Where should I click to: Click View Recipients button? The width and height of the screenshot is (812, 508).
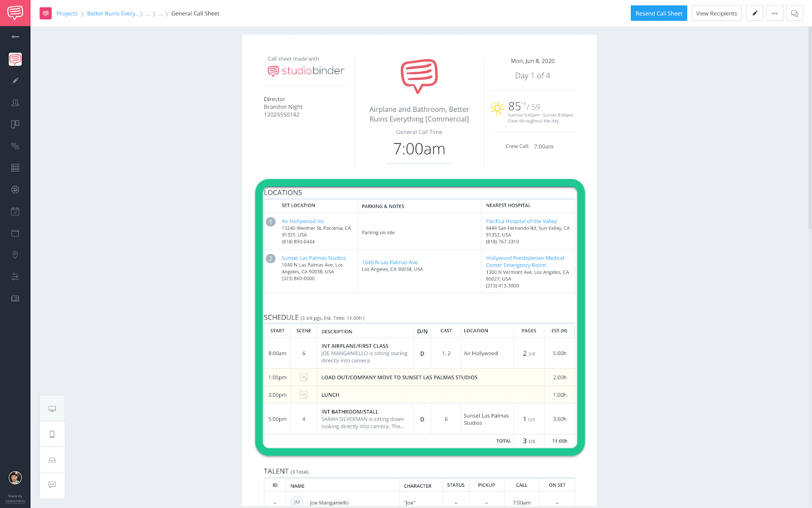pos(717,13)
